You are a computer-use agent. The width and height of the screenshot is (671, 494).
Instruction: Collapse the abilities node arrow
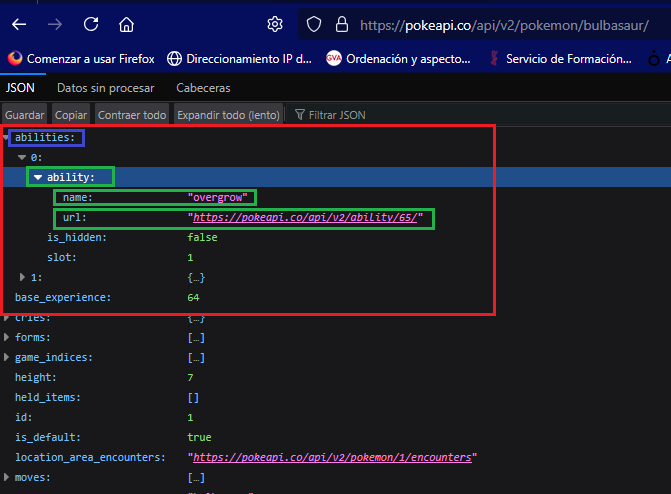(x=6, y=137)
